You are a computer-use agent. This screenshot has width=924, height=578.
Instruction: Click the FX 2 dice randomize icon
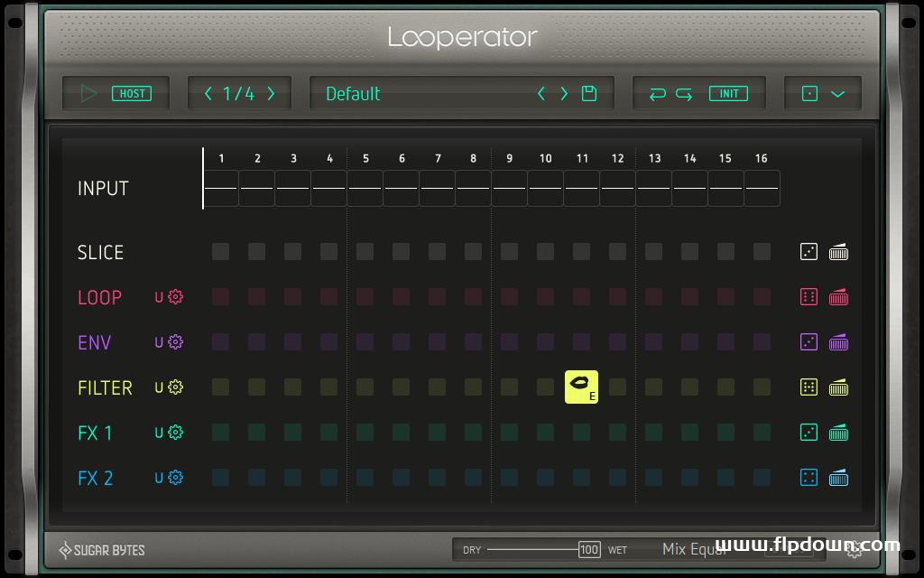click(809, 478)
